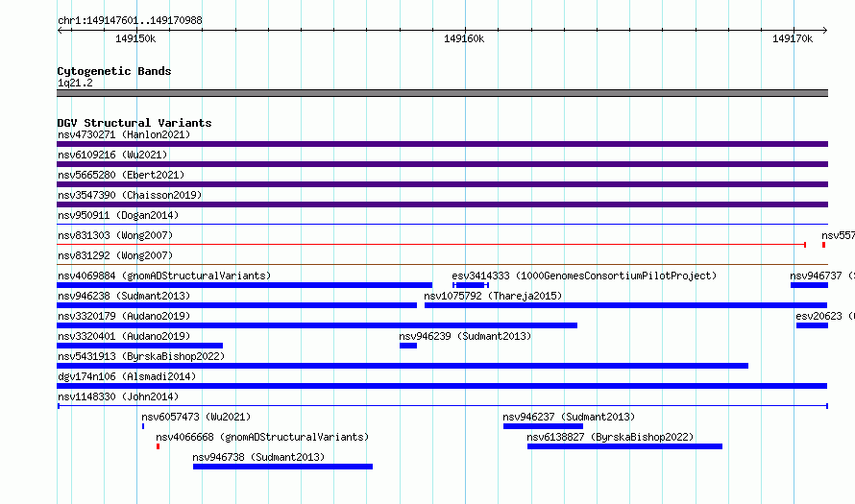This screenshot has height=504, width=855.
Task: Open nsv946239 (Sudmant2013) label
Action: tap(465, 336)
